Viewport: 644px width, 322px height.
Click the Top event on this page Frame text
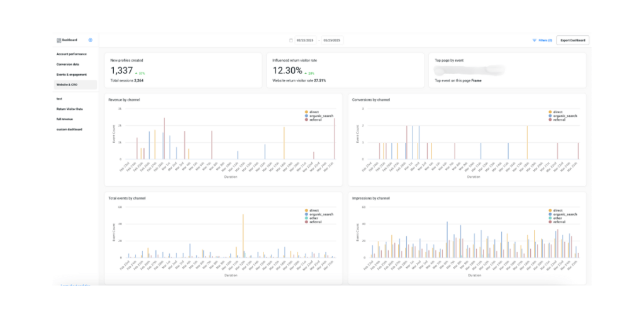click(458, 80)
